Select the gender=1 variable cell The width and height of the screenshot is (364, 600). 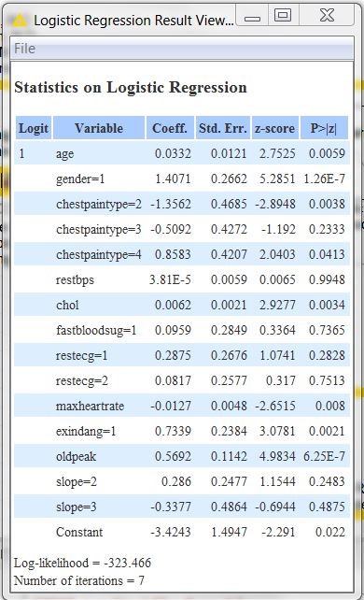80,179
